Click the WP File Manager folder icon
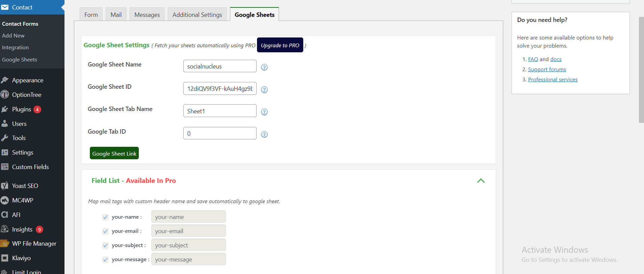Viewport: 644px width, 274px height. [5, 243]
